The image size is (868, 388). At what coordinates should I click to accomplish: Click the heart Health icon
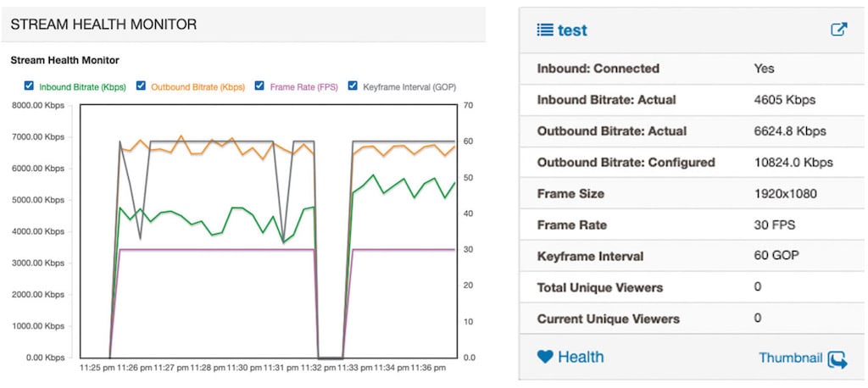tap(545, 357)
